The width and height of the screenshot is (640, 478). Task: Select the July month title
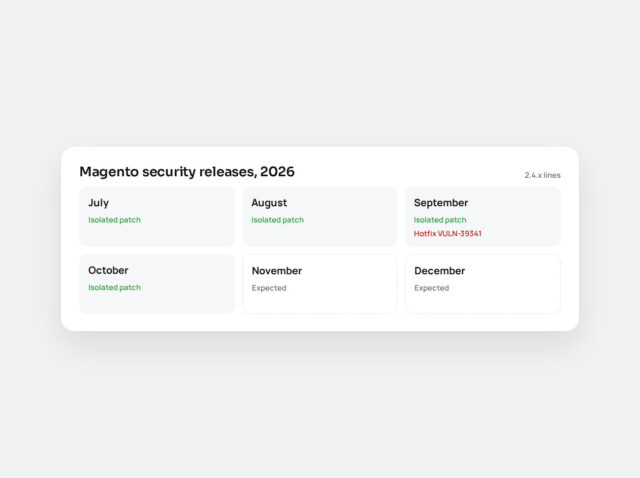(x=98, y=203)
